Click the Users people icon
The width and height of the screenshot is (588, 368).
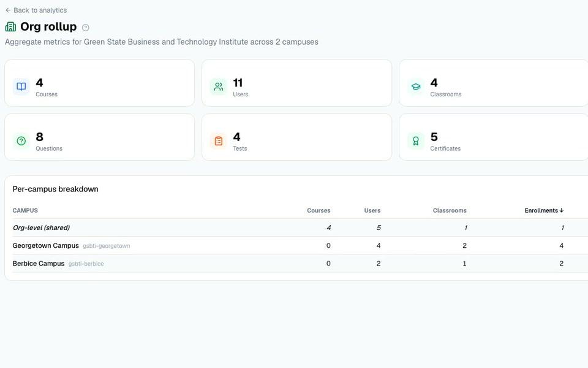(219, 86)
